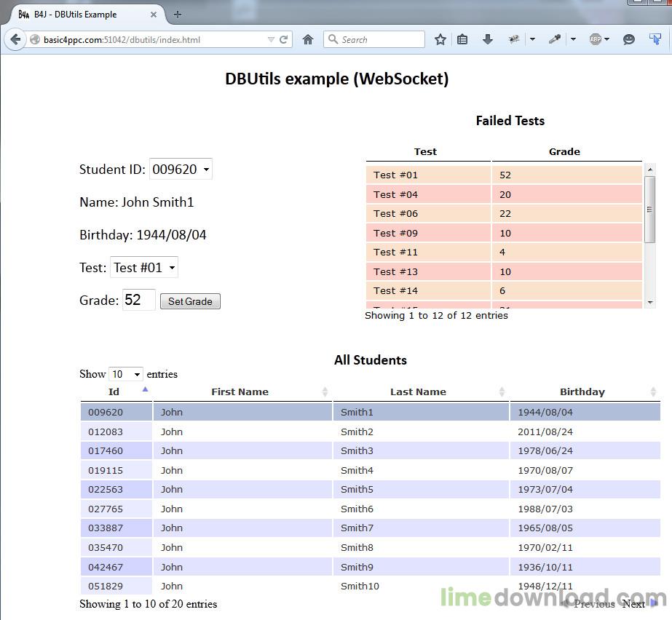Image resolution: width=672 pixels, height=620 pixels.
Task: Expand the Test selection dropdown
Action: click(x=143, y=268)
